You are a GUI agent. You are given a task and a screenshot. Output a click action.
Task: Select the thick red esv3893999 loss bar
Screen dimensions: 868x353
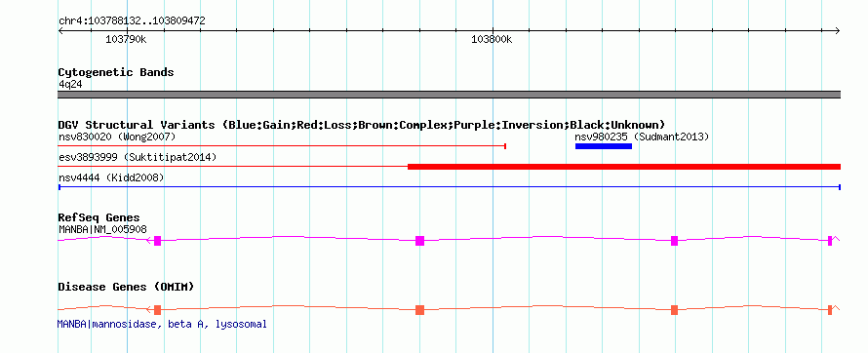624,167
